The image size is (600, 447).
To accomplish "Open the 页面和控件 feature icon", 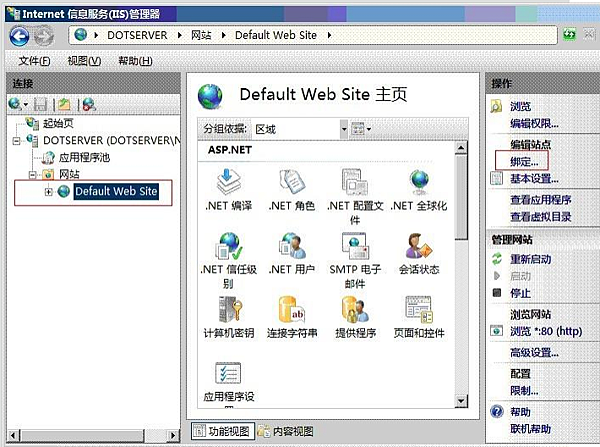I will [x=419, y=309].
